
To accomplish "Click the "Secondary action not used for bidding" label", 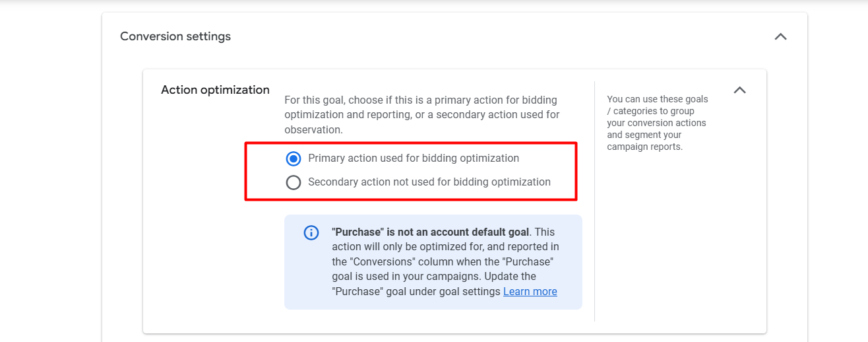I will (x=429, y=182).
